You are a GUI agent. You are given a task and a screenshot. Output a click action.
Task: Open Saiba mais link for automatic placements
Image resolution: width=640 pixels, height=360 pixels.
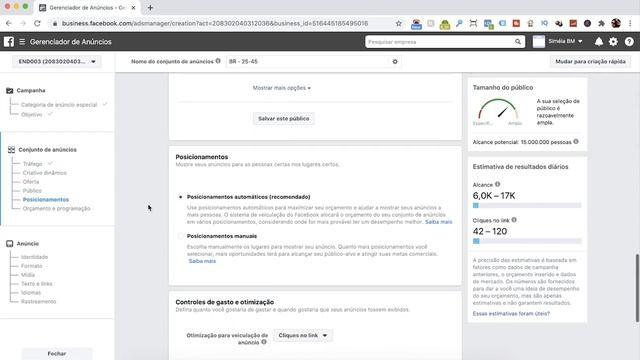pyautogui.click(x=438, y=222)
